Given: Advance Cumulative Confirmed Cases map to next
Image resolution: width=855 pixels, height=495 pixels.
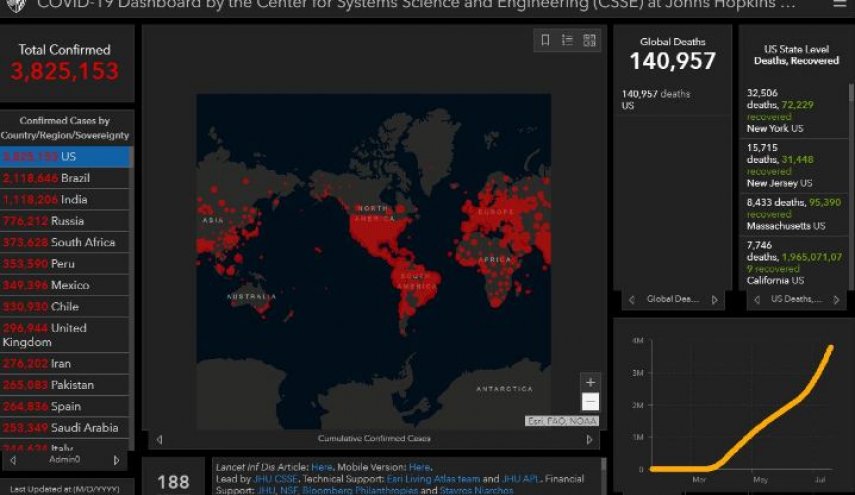Looking at the screenshot, I should click(589, 439).
